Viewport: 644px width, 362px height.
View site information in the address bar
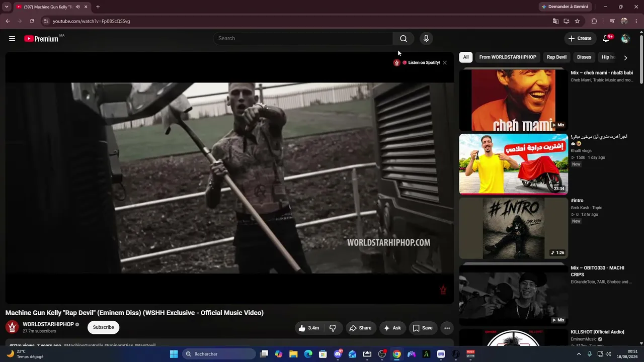[46, 21]
